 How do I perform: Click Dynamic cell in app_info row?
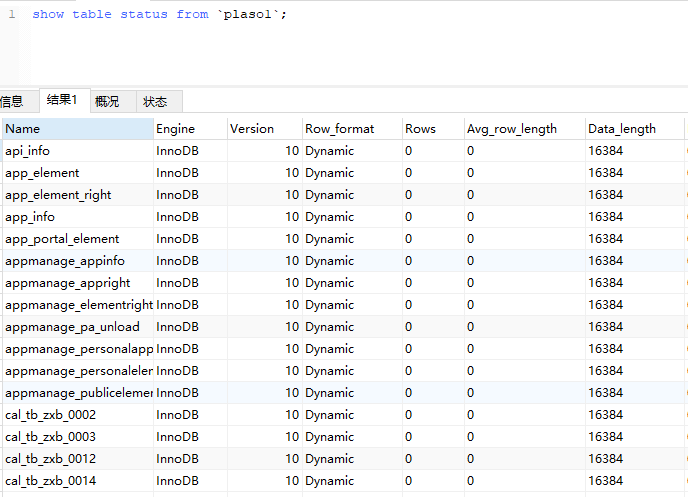[352, 217]
